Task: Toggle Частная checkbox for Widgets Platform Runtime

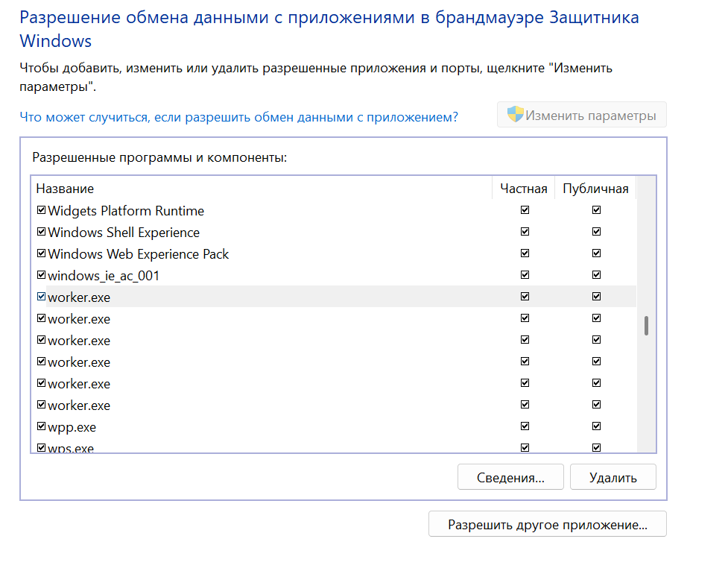Action: point(525,210)
